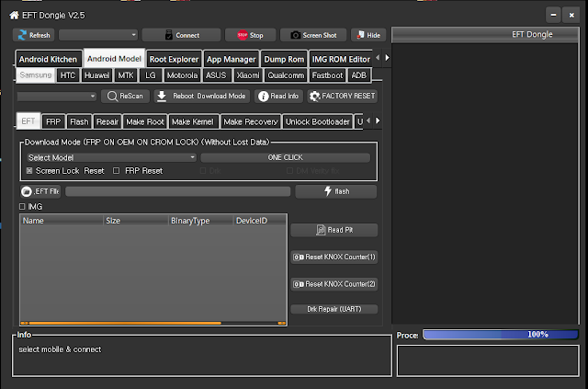The height and width of the screenshot is (389, 588).
Task: Open the Repair function tab
Action: pyautogui.click(x=107, y=121)
